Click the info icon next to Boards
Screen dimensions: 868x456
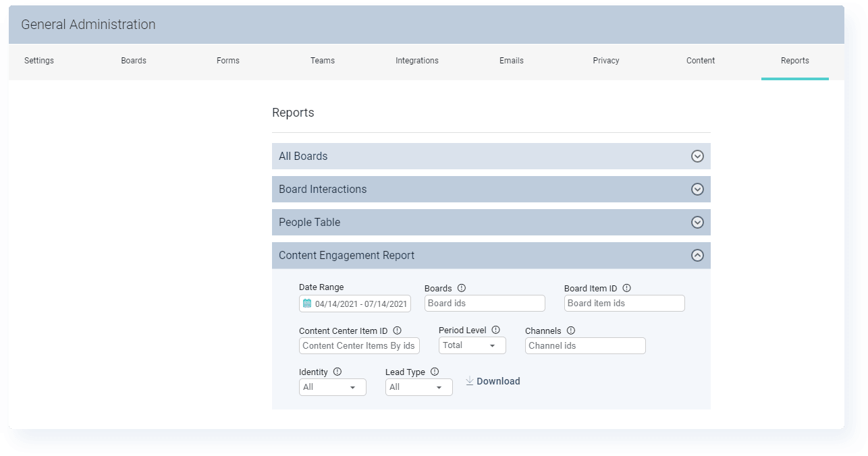462,288
